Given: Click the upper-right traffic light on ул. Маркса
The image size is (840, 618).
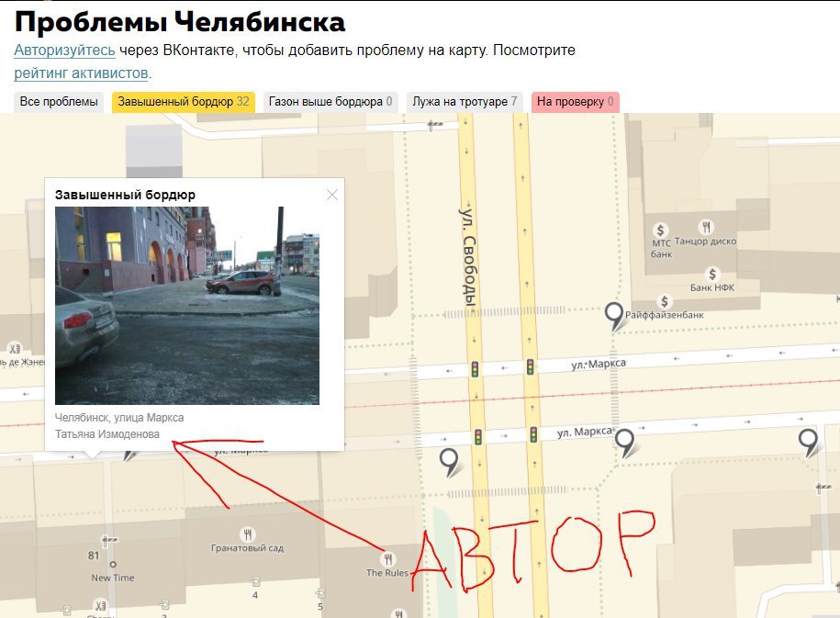Looking at the screenshot, I should coord(530,366).
